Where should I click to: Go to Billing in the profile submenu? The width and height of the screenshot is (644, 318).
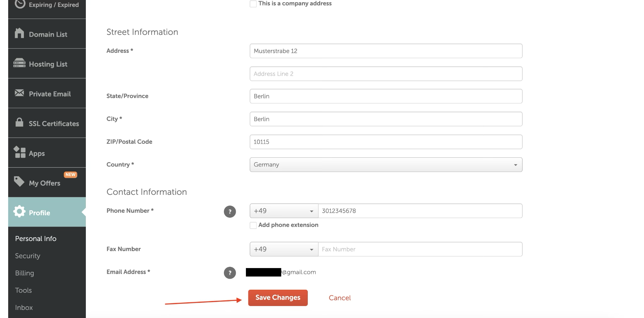click(x=25, y=273)
